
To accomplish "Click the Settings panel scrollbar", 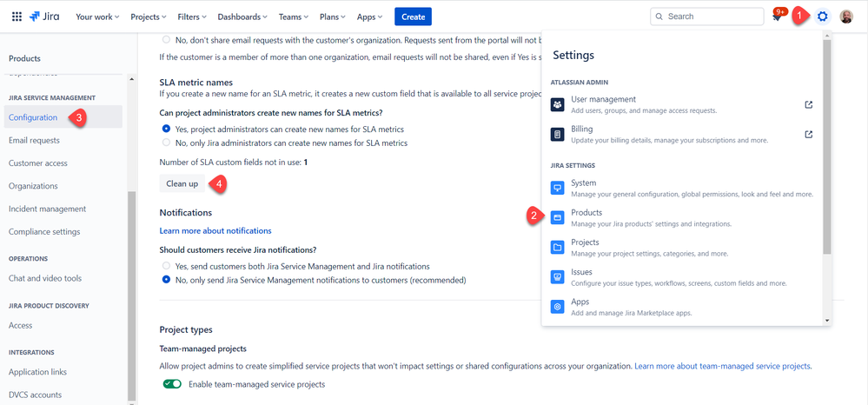I will click(827, 146).
